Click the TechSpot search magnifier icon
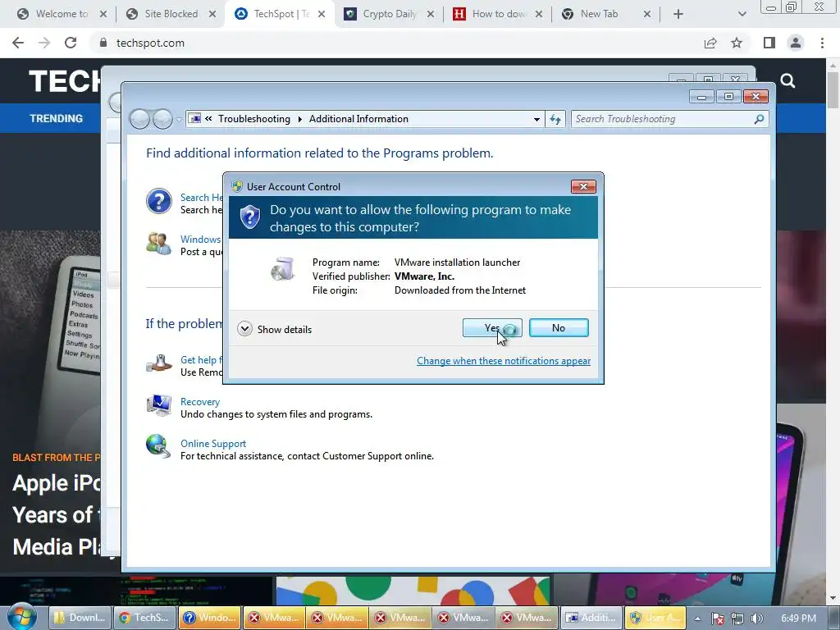Screen dimensions: 840x630 [x=787, y=81]
